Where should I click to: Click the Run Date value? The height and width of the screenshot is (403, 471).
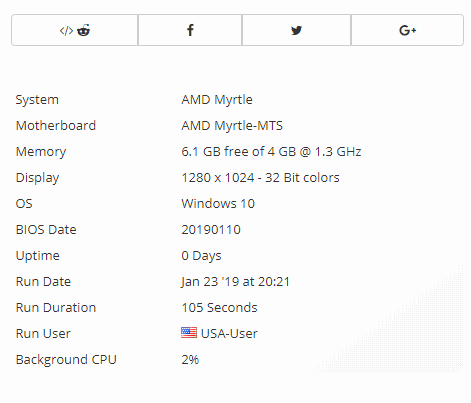point(235,282)
